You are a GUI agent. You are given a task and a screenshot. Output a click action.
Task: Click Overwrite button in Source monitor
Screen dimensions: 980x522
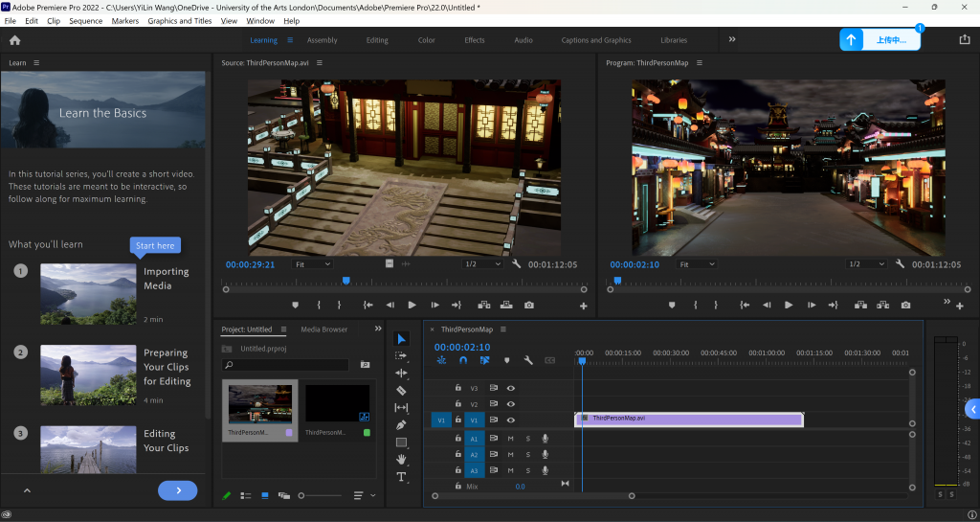click(506, 306)
